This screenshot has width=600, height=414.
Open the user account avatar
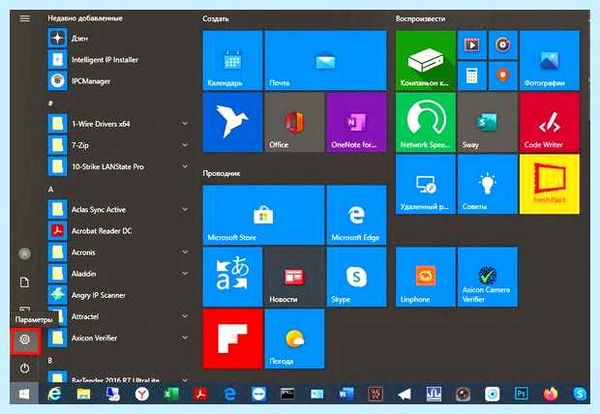click(24, 253)
